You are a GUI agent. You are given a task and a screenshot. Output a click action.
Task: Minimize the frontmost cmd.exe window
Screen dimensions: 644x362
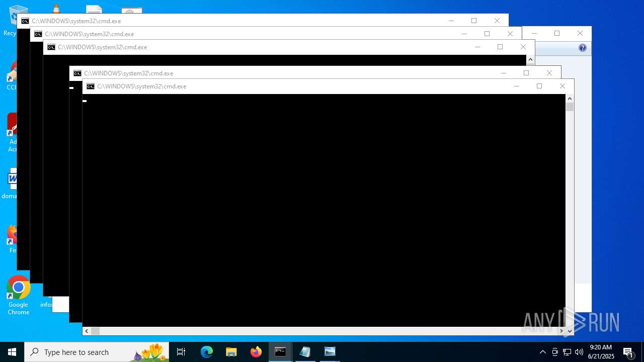tap(516, 86)
